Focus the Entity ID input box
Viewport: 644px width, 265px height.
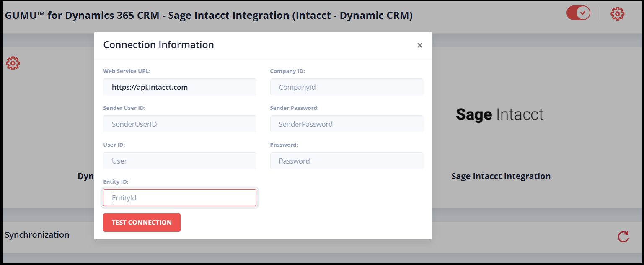pos(179,197)
